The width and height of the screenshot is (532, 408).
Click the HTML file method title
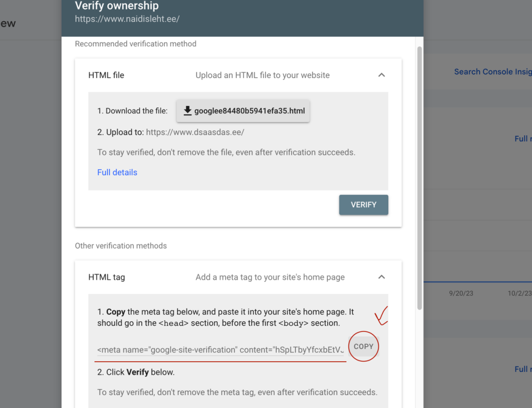click(x=106, y=76)
